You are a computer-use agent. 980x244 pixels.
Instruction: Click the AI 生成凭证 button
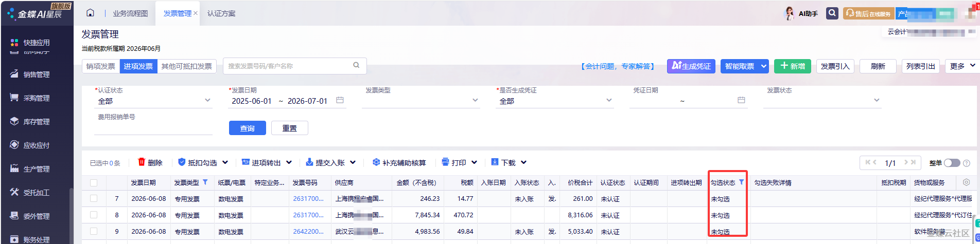point(691,66)
